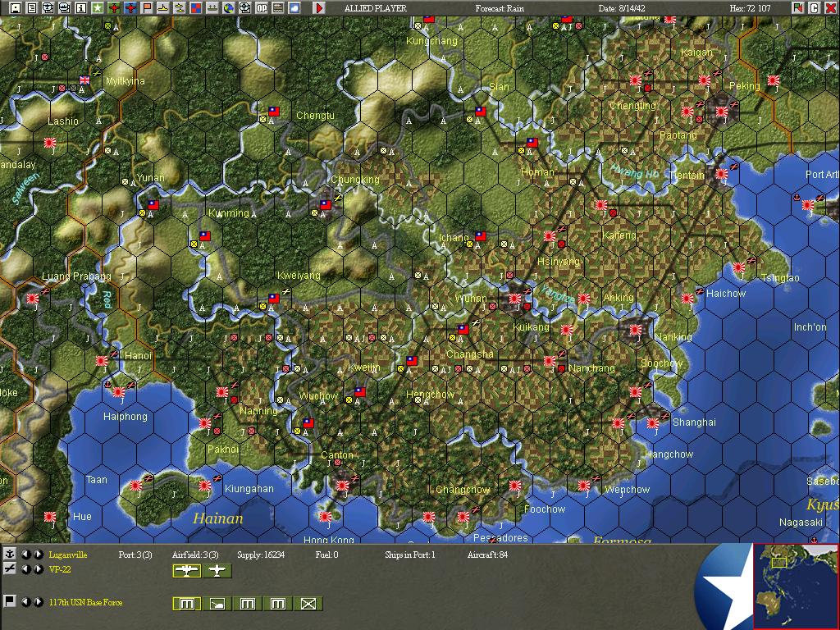The image size is (840, 630).
Task: Click the Japanese flag at Wenchow
Action: click(584, 486)
